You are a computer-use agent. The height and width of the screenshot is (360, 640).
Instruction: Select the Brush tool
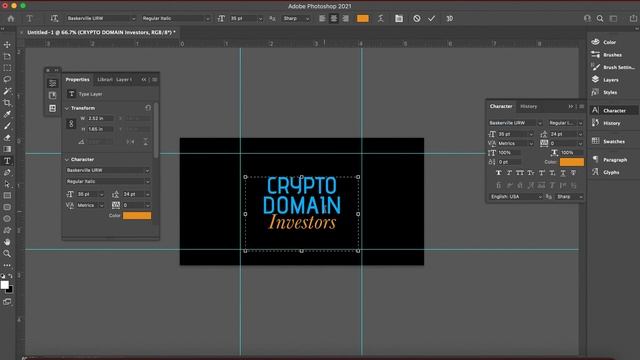pos(7,126)
